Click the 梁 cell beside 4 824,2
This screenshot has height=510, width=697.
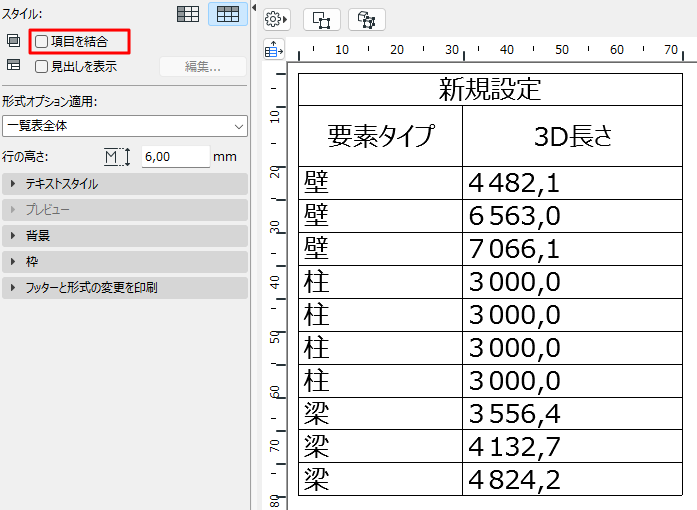381,479
